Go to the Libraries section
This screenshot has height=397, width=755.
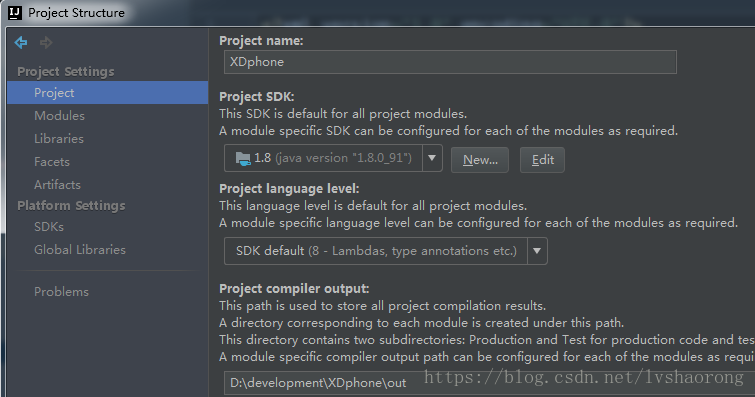[x=59, y=139]
